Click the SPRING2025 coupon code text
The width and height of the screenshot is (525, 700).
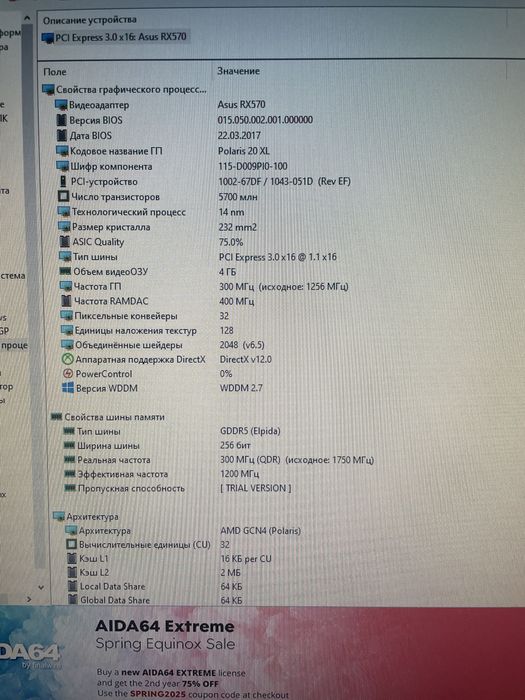pos(158,694)
